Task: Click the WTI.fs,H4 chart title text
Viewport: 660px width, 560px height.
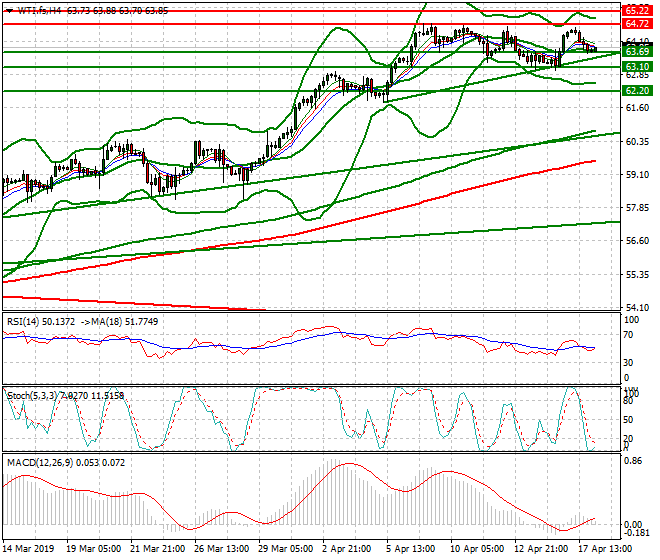Action: [x=40, y=11]
